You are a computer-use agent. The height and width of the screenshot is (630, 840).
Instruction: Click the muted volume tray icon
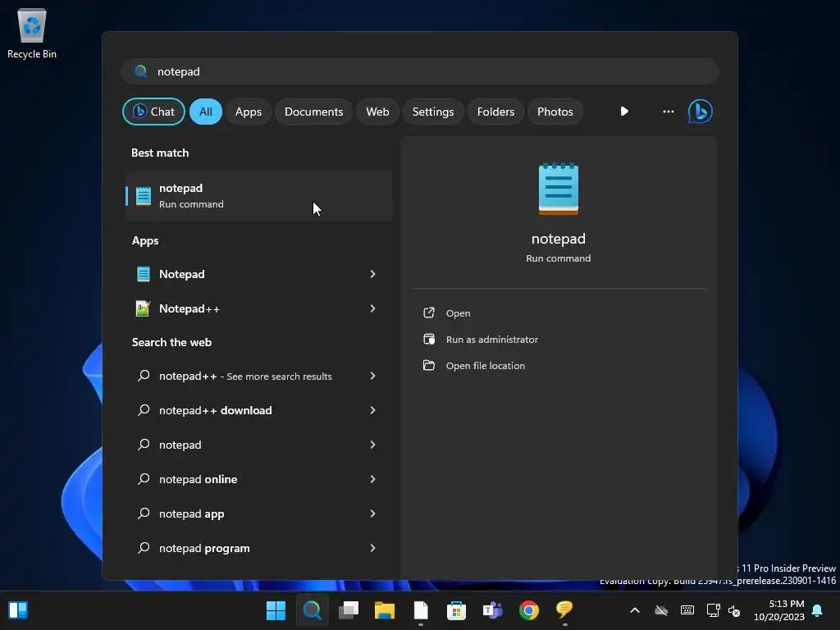click(734, 610)
